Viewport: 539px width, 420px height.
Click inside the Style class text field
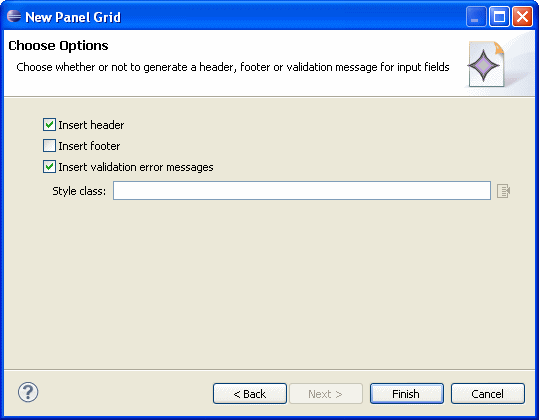coord(301,190)
